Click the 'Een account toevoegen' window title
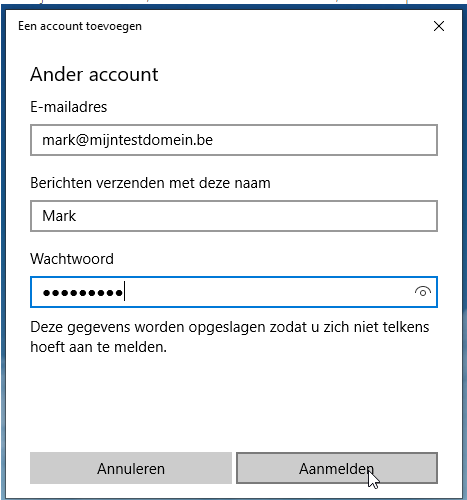This screenshot has width=467, height=500. pos(80,26)
